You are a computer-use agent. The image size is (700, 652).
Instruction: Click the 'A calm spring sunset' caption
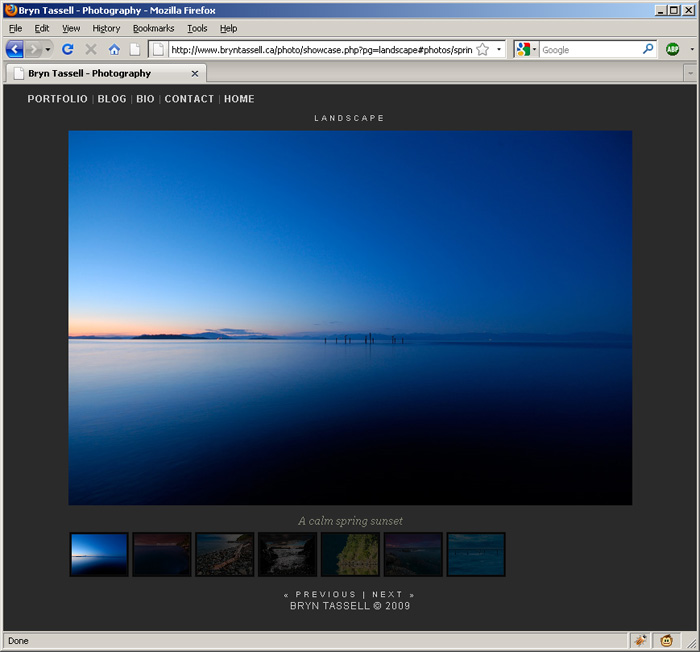pos(350,521)
